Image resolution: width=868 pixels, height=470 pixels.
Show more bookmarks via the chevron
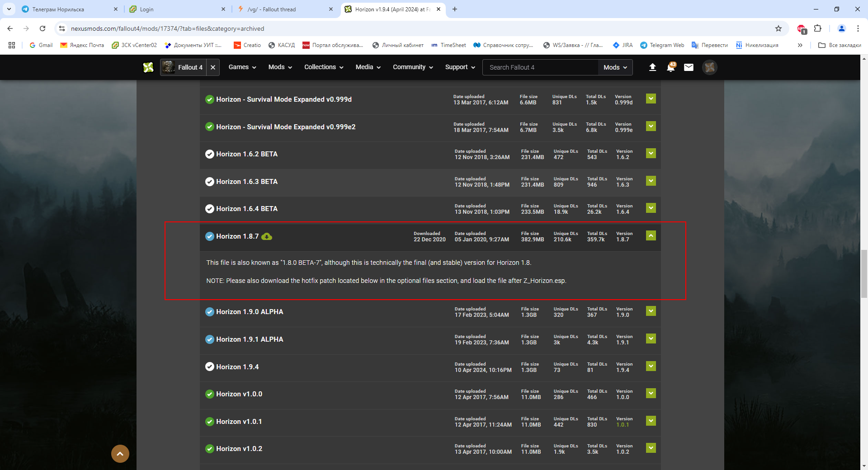tap(800, 45)
